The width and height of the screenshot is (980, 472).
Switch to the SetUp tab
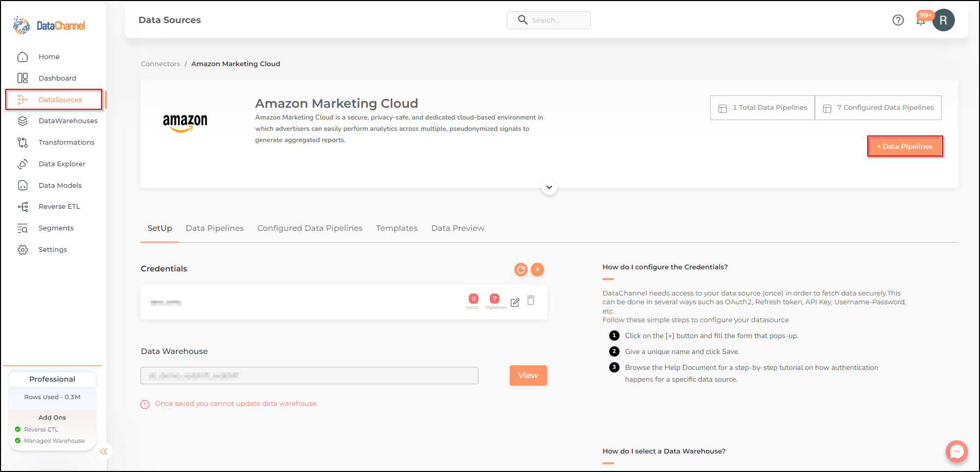pyautogui.click(x=160, y=228)
